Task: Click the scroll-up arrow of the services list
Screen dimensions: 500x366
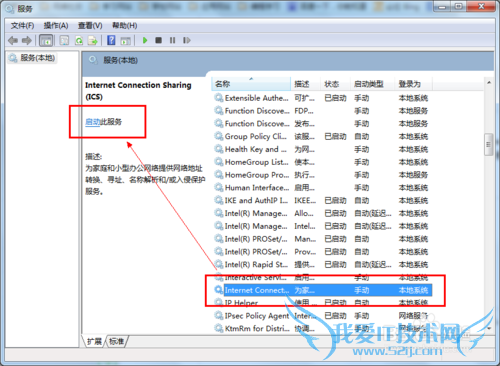Action: tap(489, 82)
